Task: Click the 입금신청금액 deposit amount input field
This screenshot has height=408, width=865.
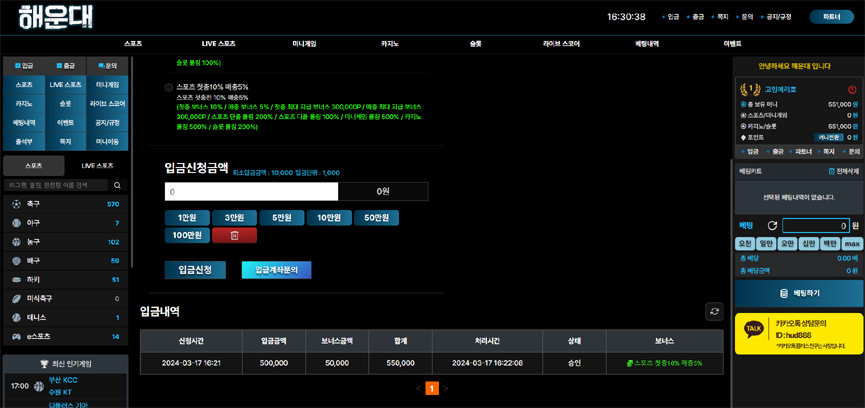Action: [x=251, y=191]
